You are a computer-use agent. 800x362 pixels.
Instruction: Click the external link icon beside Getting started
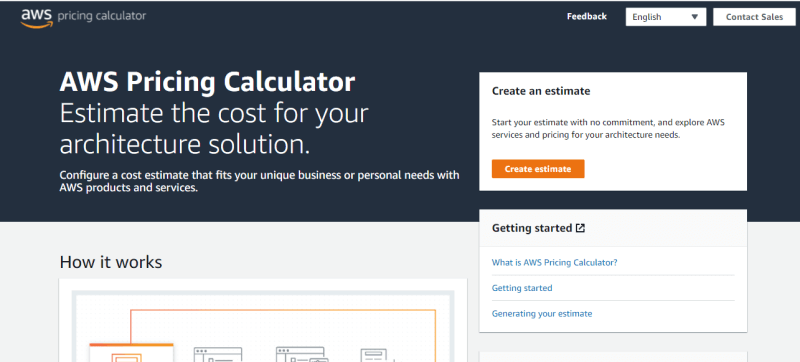tap(580, 228)
